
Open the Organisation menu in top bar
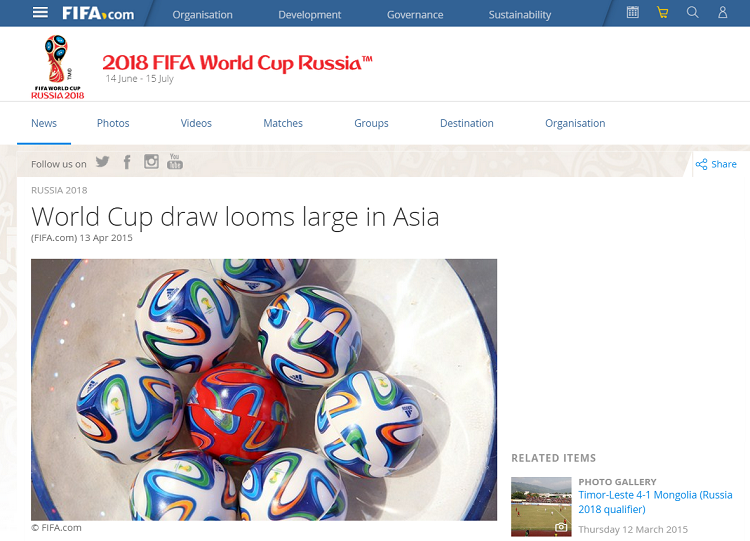[202, 15]
